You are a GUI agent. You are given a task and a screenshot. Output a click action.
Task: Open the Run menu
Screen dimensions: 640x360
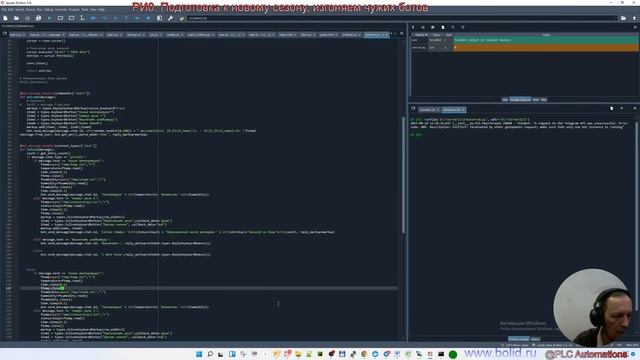[40, 9]
